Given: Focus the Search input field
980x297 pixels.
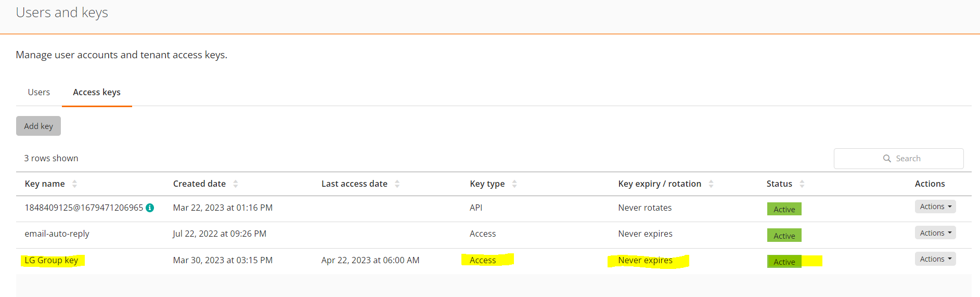Looking at the screenshot, I should (x=915, y=159).
